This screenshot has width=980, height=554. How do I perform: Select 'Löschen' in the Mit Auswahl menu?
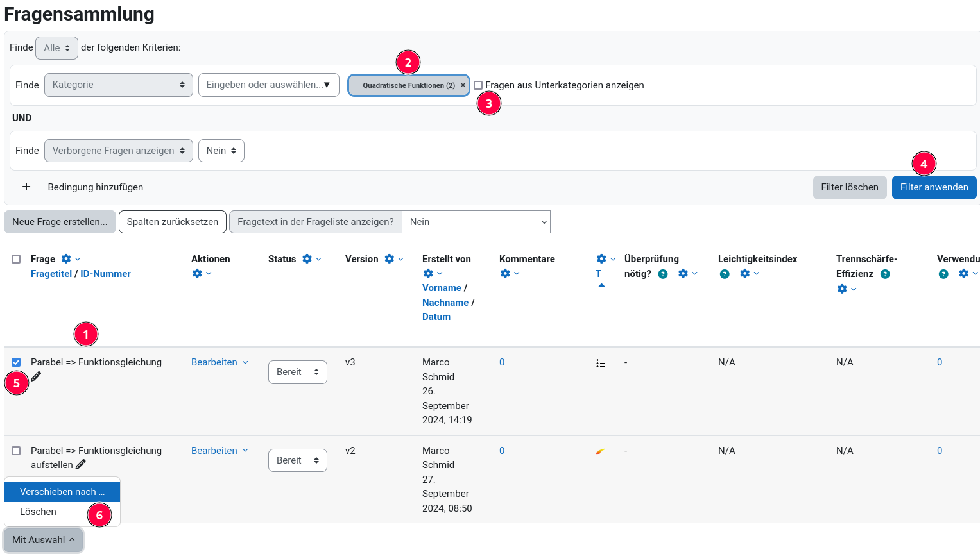pos(39,512)
